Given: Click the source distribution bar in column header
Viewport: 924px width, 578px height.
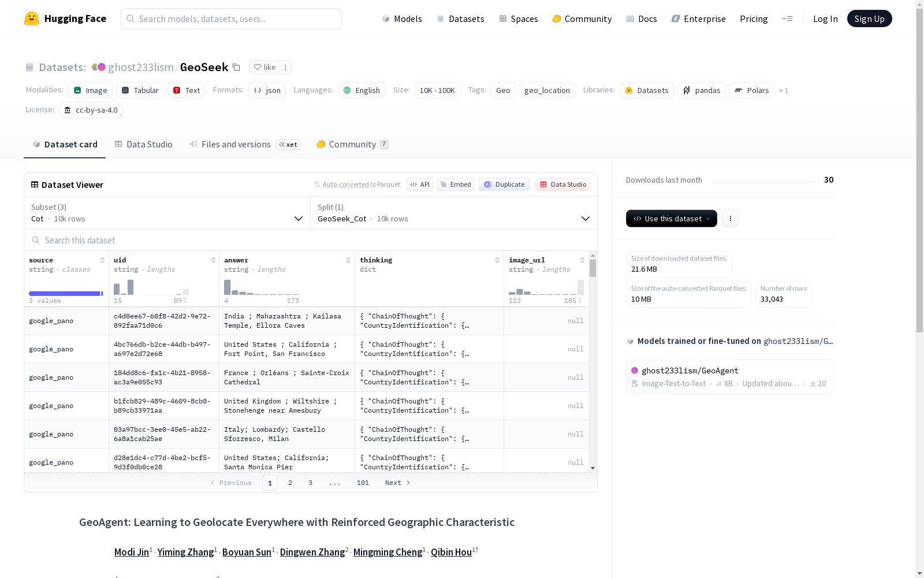Looking at the screenshot, I should click(x=65, y=294).
